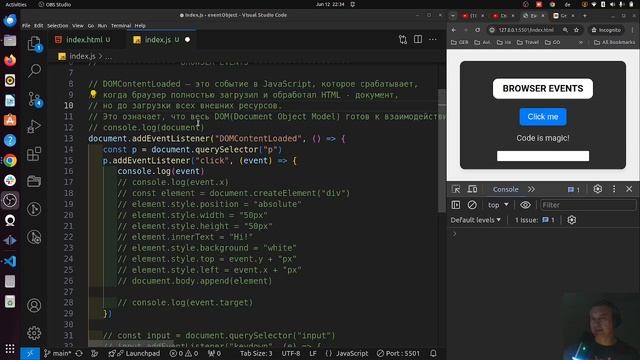Screen dimensions: 640x360
Task: Click the main* branch in the status bar
Action: point(58,353)
